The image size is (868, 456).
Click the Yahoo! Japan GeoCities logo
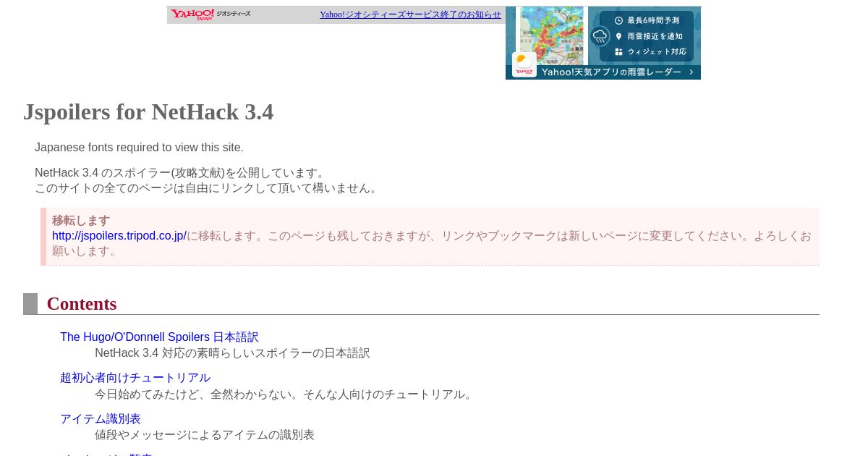(x=210, y=14)
